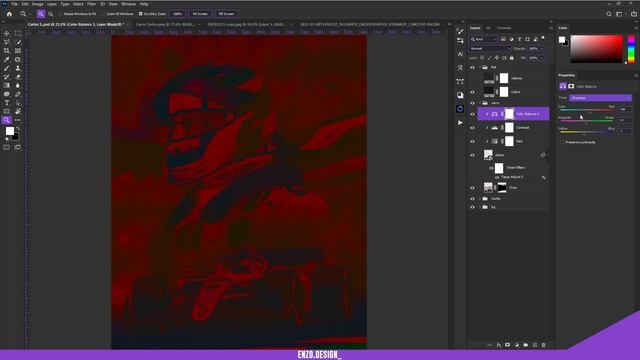Open the Brush Settings panel icon

tap(460, 32)
